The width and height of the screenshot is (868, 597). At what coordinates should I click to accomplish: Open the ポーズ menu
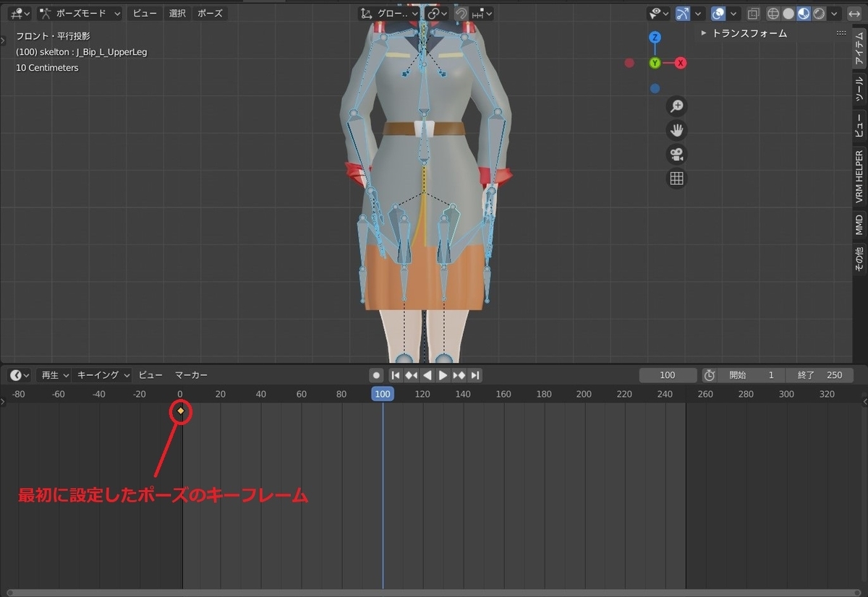click(210, 13)
